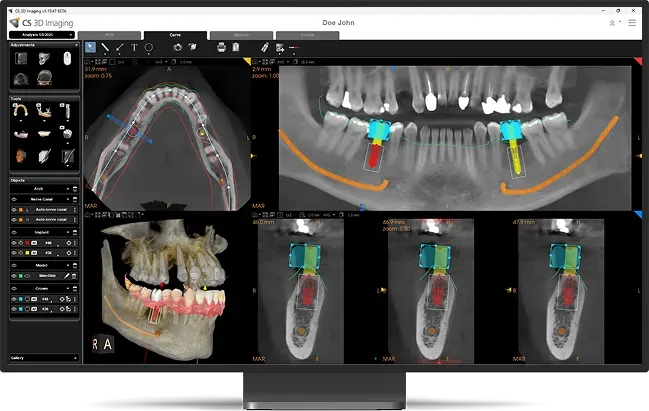This screenshot has width=649, height=411.
Task: Select the arrow pointer tool
Action: [x=90, y=47]
